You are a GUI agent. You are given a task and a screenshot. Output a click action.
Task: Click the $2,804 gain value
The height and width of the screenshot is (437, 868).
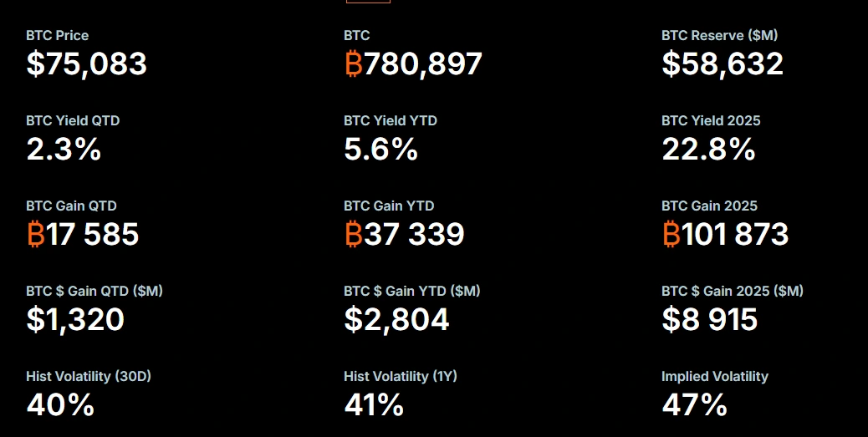coord(396,320)
